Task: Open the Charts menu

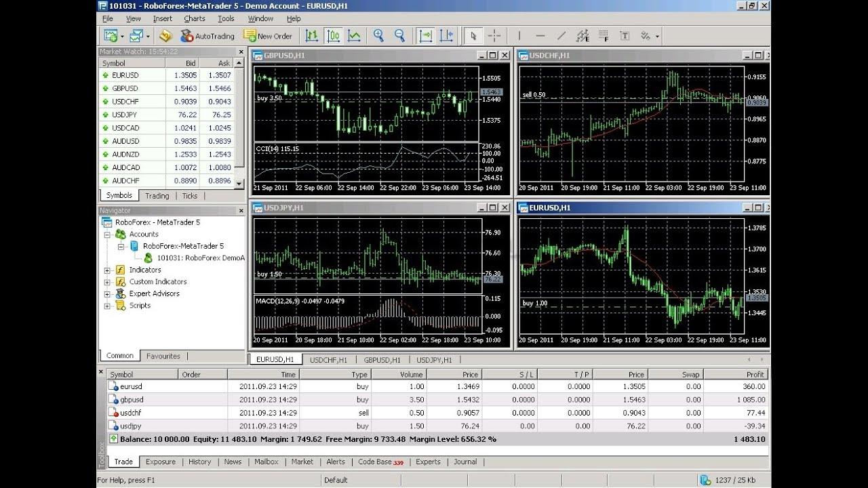Action: click(x=195, y=18)
